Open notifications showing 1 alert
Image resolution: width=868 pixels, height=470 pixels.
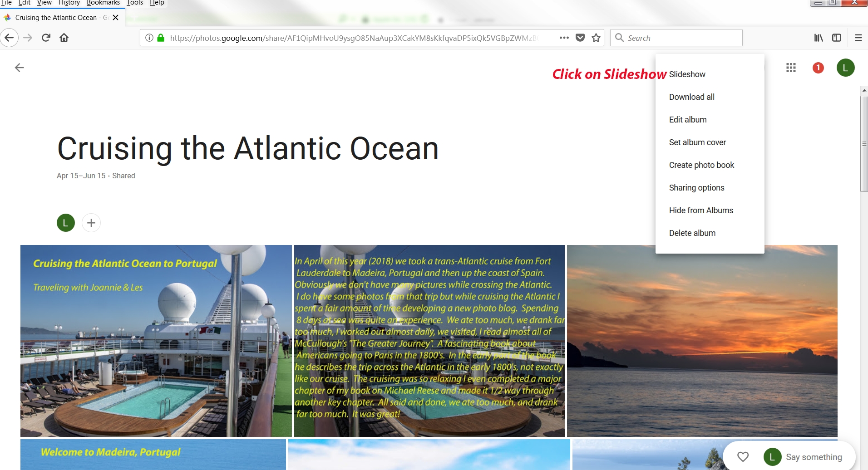point(818,68)
